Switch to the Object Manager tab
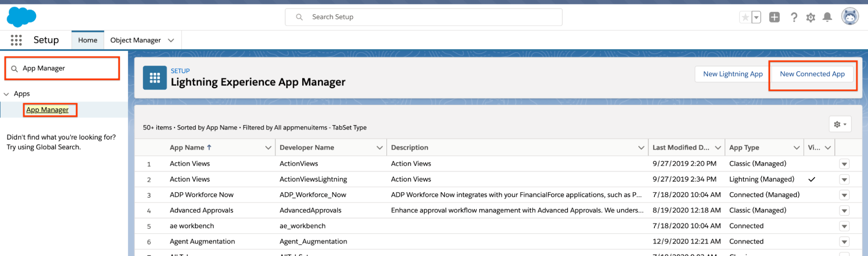This screenshot has height=256, width=868. point(135,40)
